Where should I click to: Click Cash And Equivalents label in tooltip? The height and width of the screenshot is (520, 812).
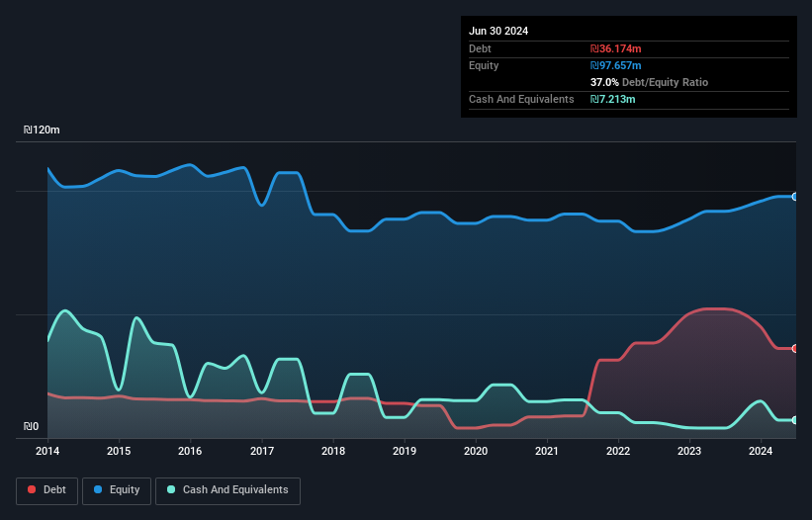(x=521, y=99)
